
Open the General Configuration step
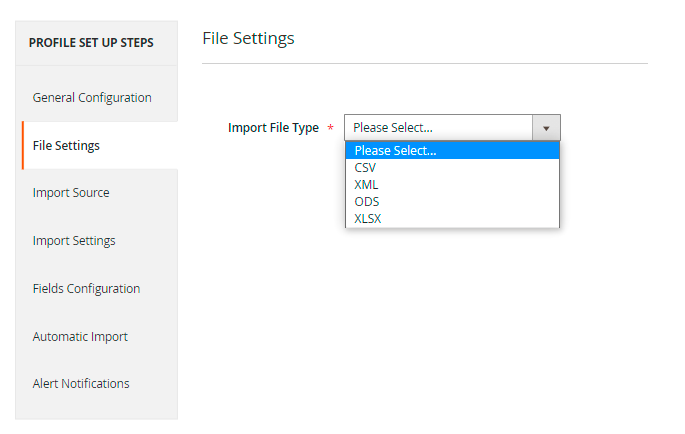point(92,98)
